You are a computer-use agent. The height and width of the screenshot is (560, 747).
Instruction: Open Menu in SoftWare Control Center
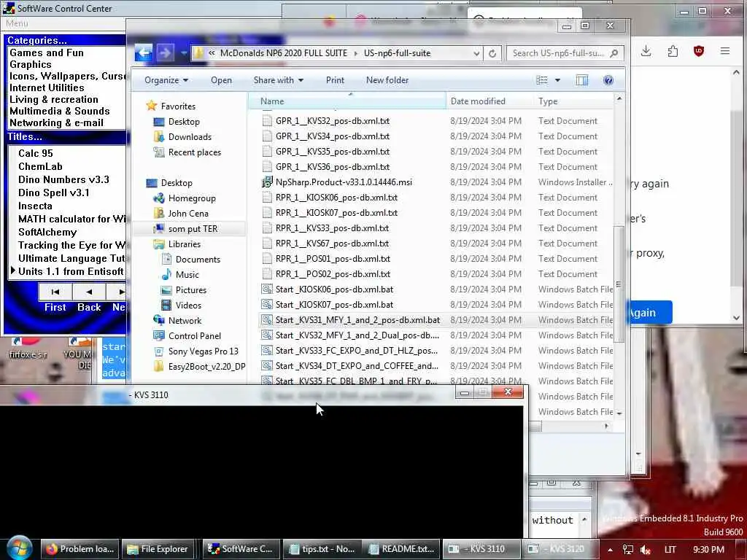click(17, 23)
